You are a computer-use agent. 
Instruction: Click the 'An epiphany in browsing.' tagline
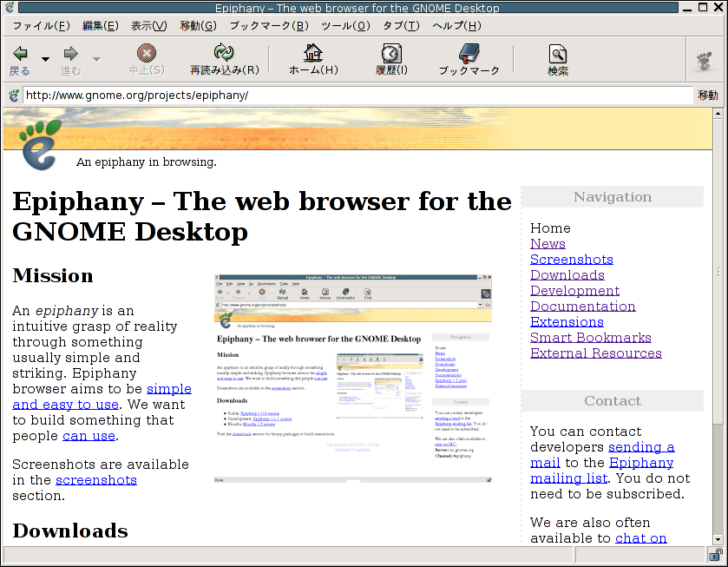click(147, 162)
